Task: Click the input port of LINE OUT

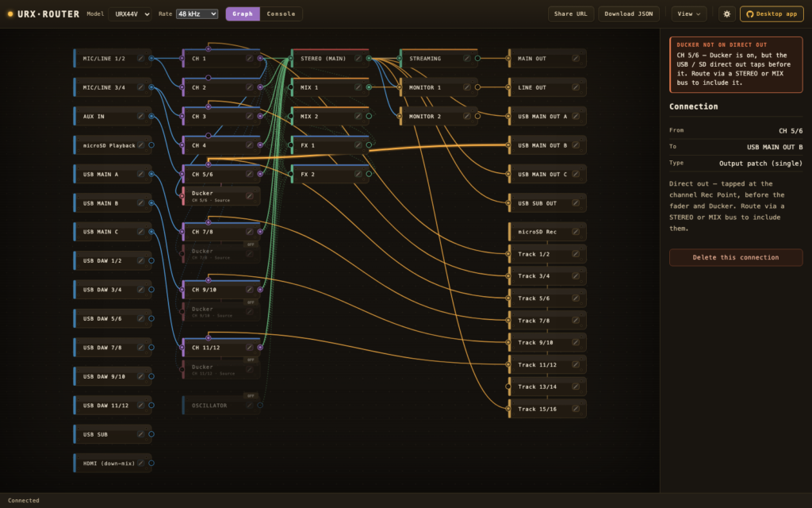Action: (508, 87)
